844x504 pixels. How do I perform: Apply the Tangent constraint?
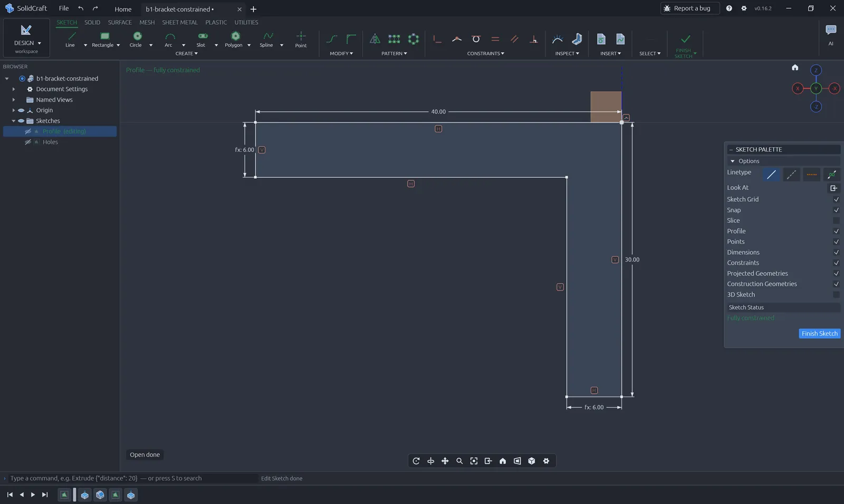coord(476,39)
